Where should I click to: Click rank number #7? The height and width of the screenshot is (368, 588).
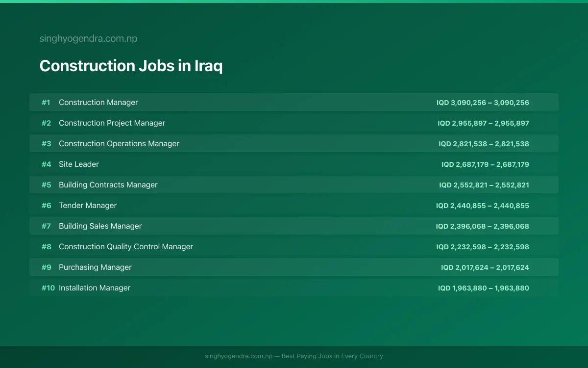(46, 226)
